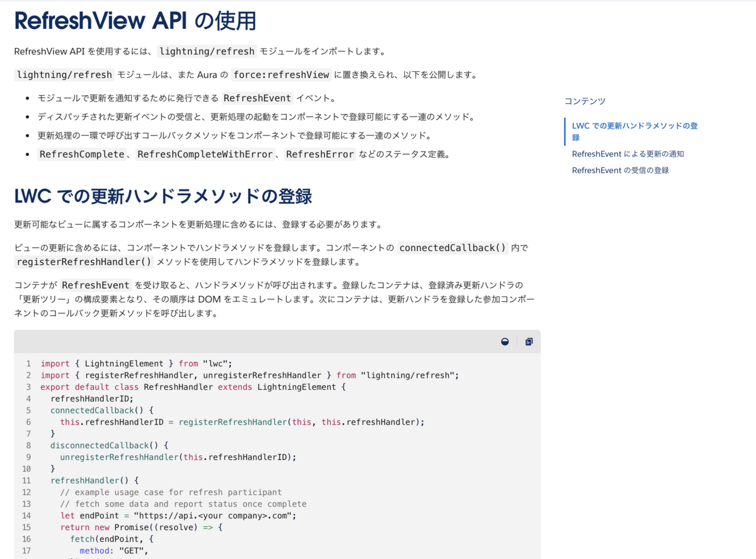The width and height of the screenshot is (756, 559).
Task: Click the RefreshComplete status code snippet
Action: point(81,154)
